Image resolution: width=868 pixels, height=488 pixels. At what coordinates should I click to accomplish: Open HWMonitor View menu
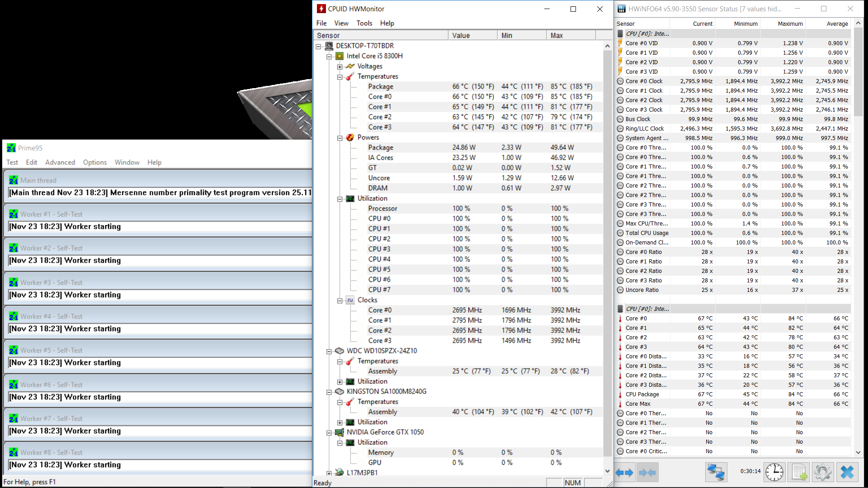pyautogui.click(x=341, y=23)
